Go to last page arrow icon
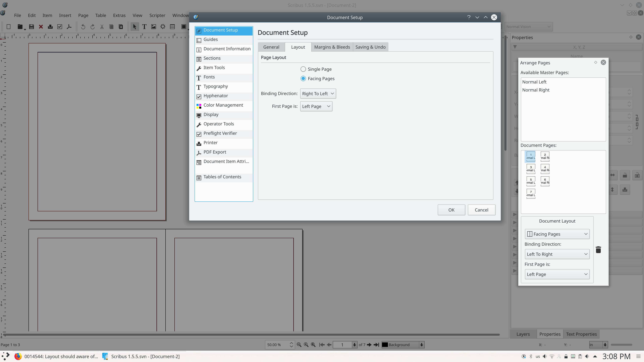This screenshot has width=644, height=362. click(x=376, y=345)
